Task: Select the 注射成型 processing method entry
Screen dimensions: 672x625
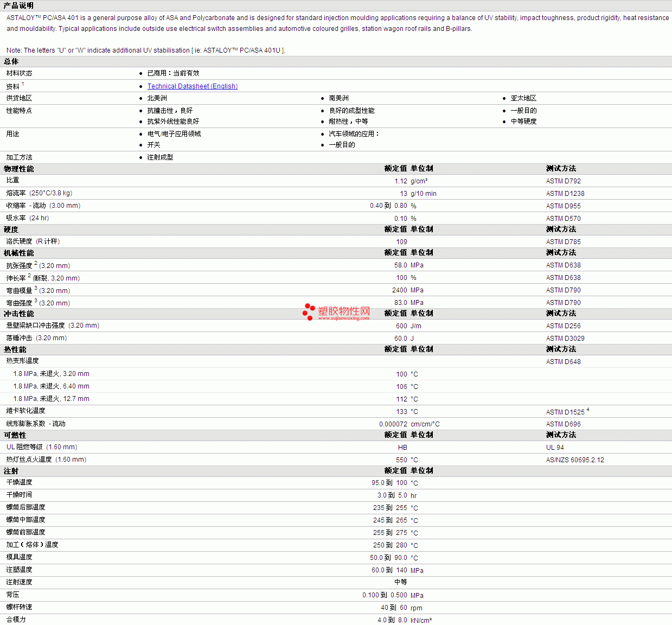Action: 161,157
